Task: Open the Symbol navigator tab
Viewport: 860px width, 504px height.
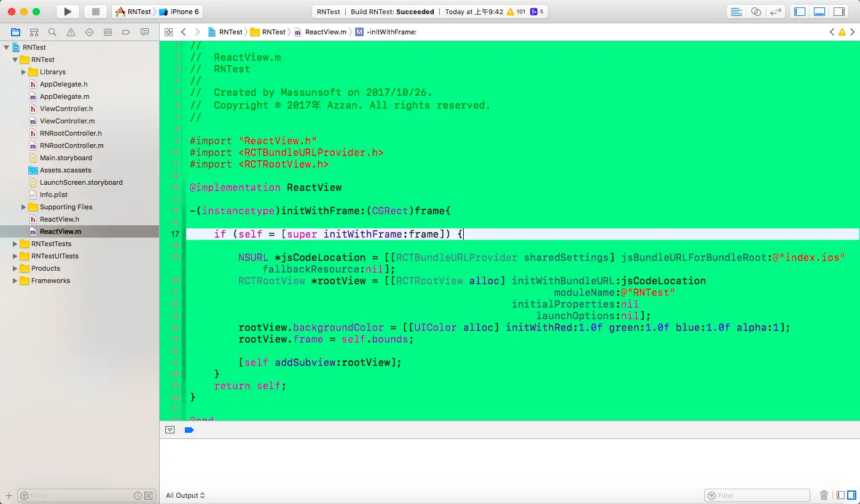Action: (x=34, y=32)
